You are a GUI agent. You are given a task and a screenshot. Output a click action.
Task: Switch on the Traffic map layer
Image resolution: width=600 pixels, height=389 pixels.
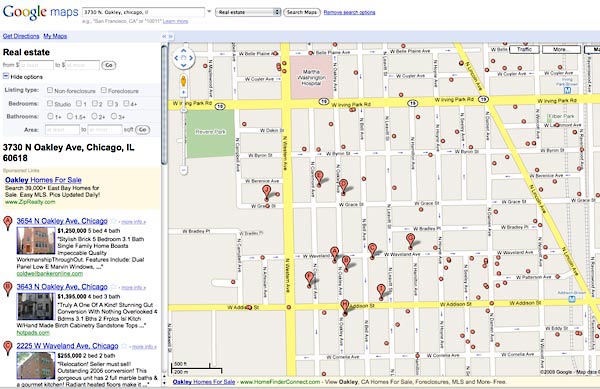pos(524,49)
